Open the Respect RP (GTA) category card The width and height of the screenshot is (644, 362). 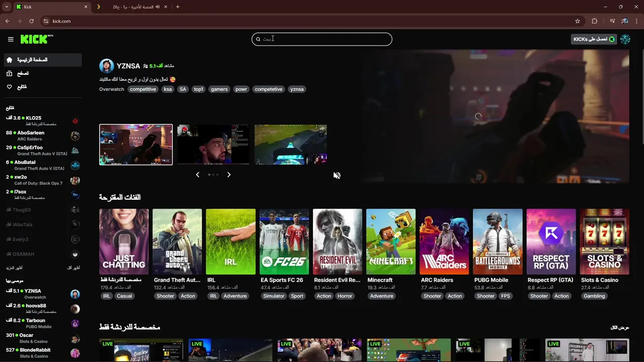click(x=551, y=242)
